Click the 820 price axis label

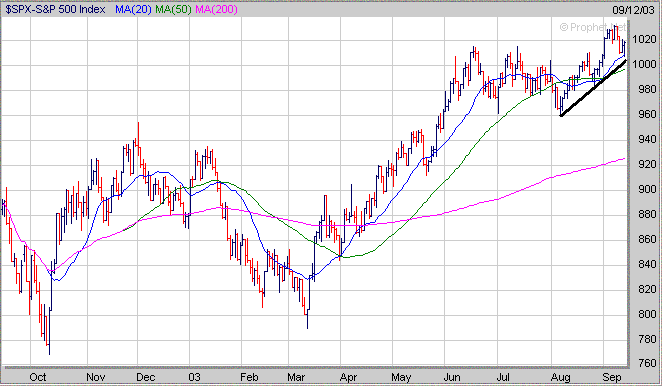click(647, 289)
